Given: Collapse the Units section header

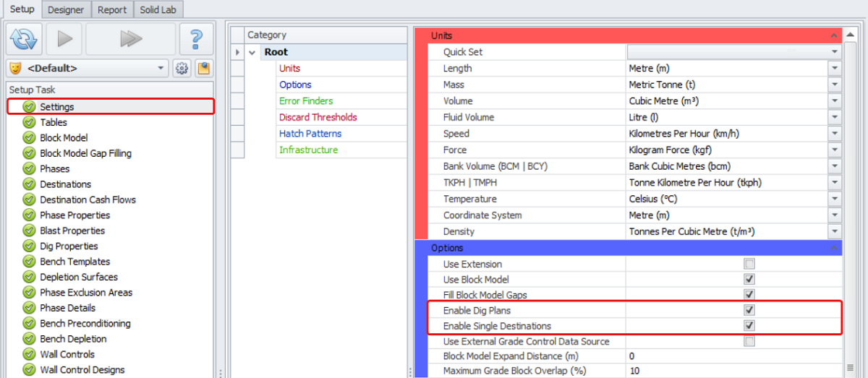Looking at the screenshot, I should point(835,35).
